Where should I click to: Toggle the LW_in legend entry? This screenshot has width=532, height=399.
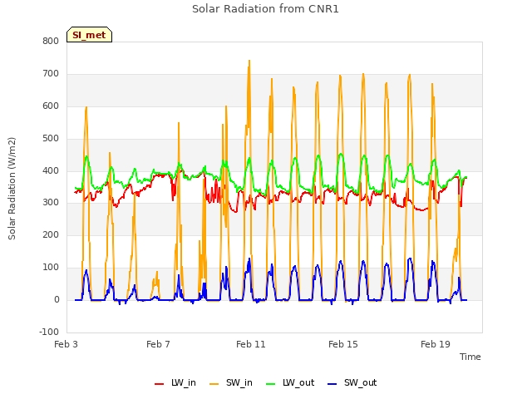(x=175, y=382)
